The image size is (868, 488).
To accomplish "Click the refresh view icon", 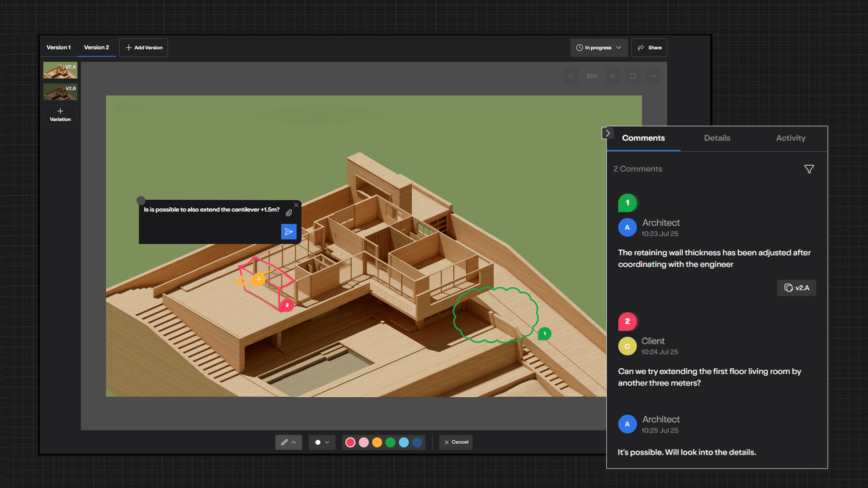I will 633,76.
